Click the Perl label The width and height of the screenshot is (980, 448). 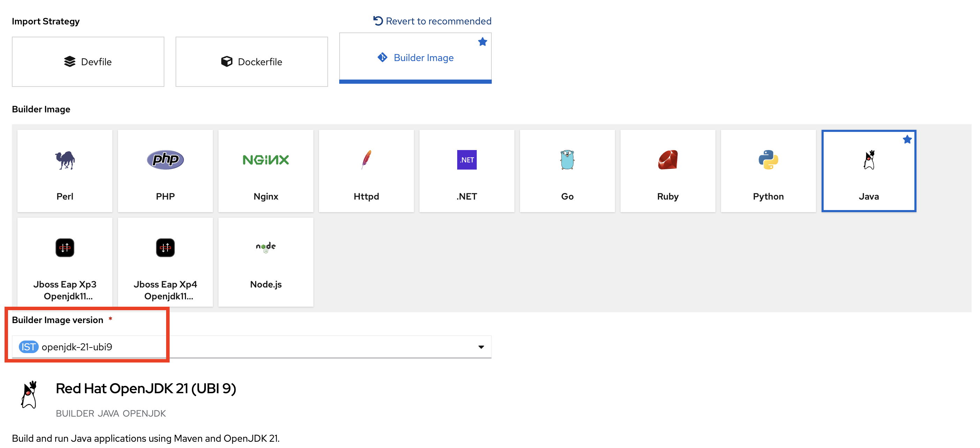[x=65, y=196]
